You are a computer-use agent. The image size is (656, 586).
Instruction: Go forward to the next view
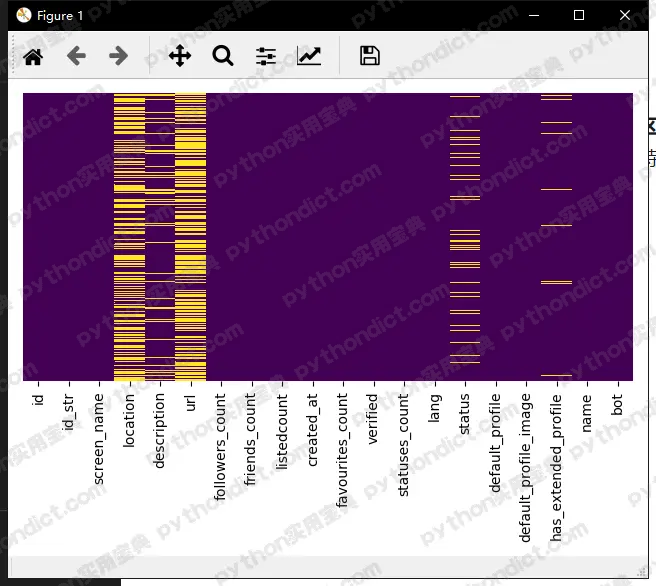tap(118, 56)
